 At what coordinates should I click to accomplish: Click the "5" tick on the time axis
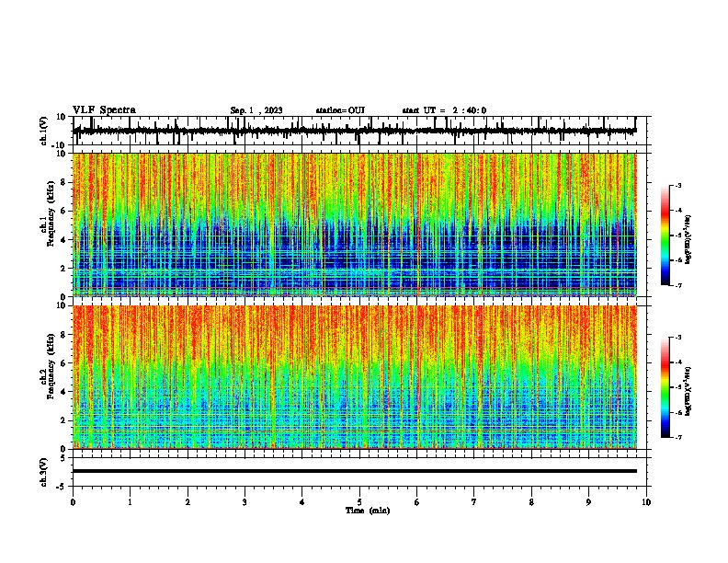point(359,502)
